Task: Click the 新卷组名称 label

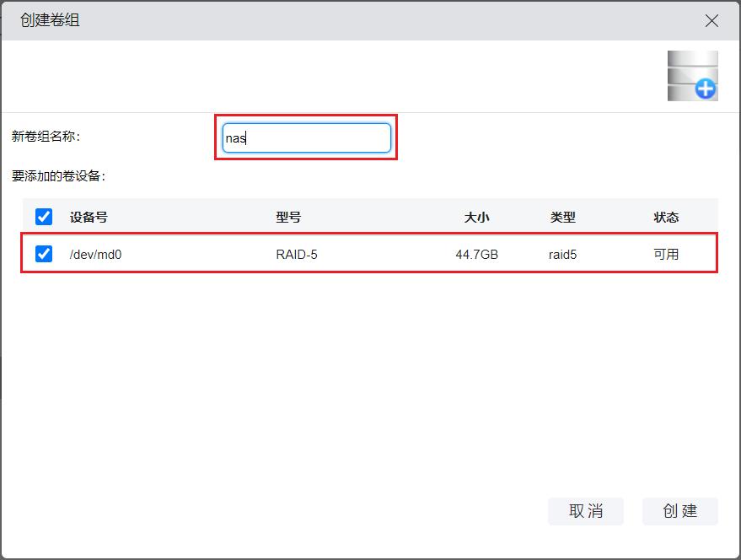Action: tap(46, 136)
